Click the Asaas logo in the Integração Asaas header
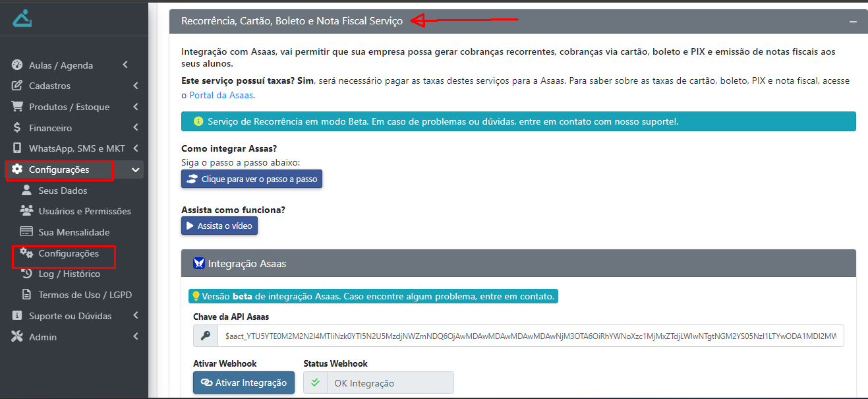This screenshot has width=868, height=399. pos(199,263)
